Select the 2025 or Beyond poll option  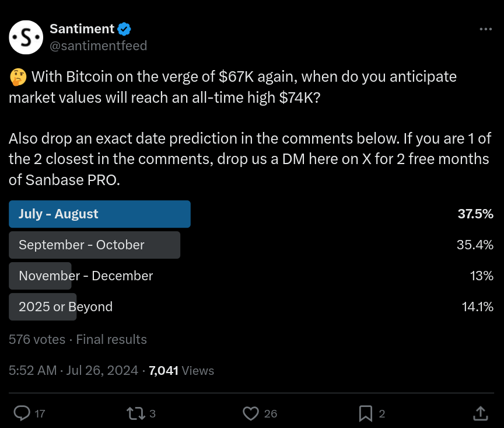click(65, 307)
